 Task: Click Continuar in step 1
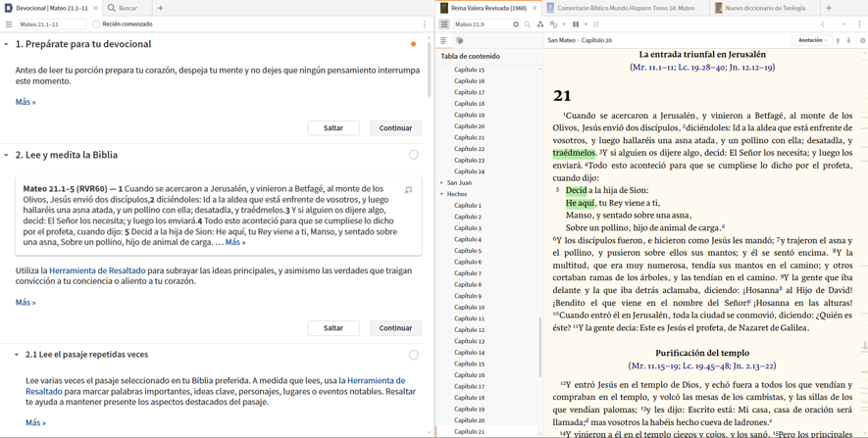click(395, 127)
